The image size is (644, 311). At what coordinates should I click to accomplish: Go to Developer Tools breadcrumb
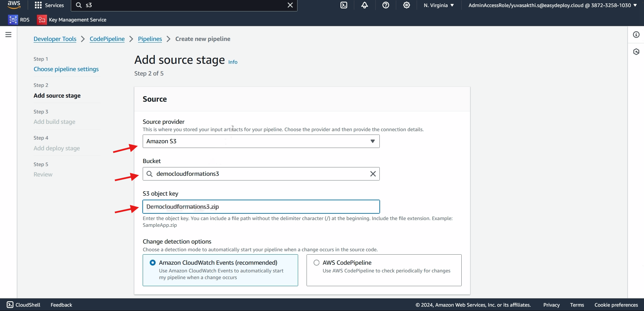(x=55, y=39)
